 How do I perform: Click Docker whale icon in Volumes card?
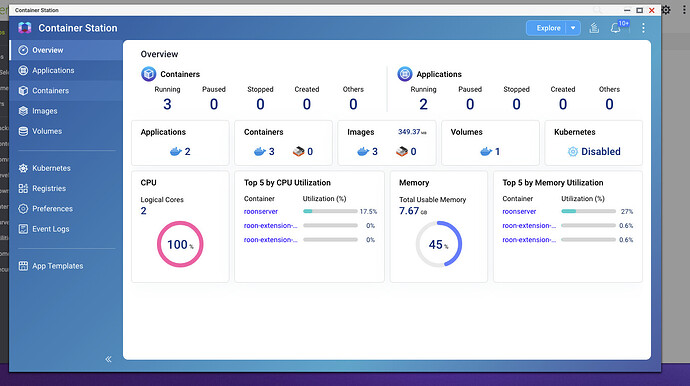click(x=486, y=152)
